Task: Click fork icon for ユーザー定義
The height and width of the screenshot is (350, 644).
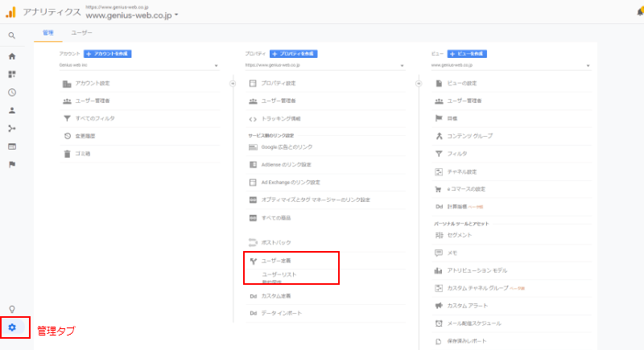Action: pos(254,261)
